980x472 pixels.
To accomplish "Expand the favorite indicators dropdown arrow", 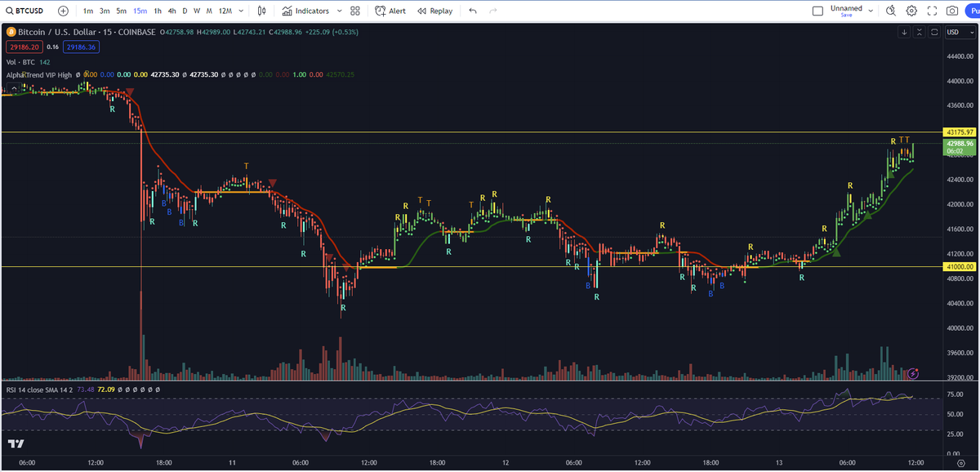I will click(x=338, y=11).
